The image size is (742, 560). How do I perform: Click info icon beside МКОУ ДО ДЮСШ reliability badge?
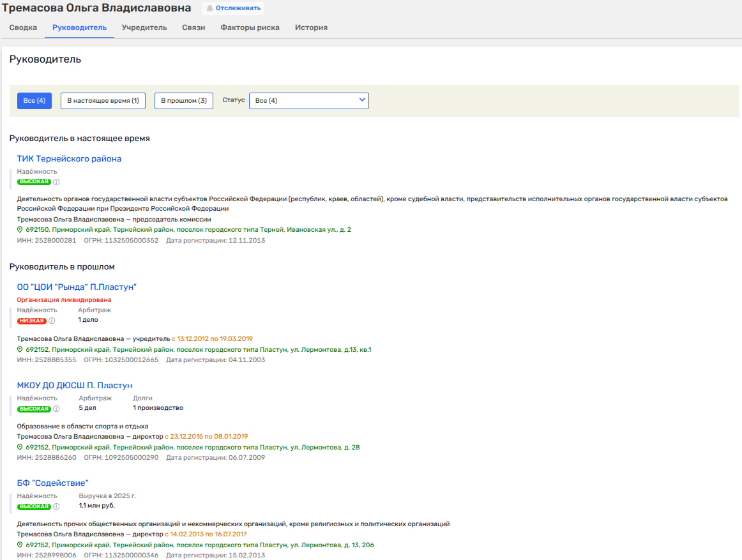click(x=56, y=409)
